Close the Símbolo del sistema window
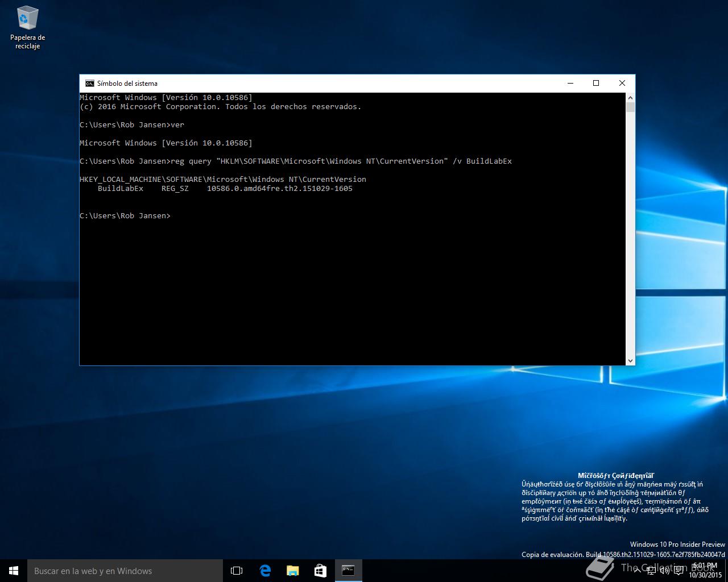 coord(622,83)
